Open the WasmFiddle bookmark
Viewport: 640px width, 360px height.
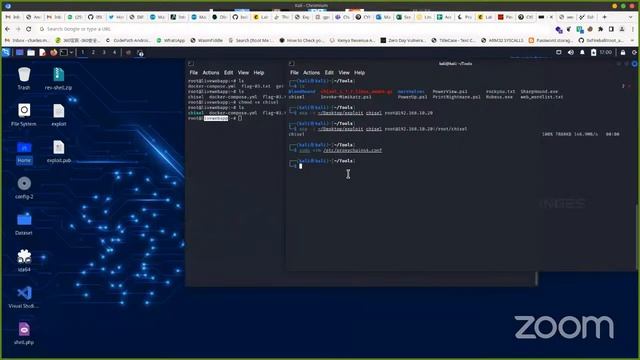[207, 40]
